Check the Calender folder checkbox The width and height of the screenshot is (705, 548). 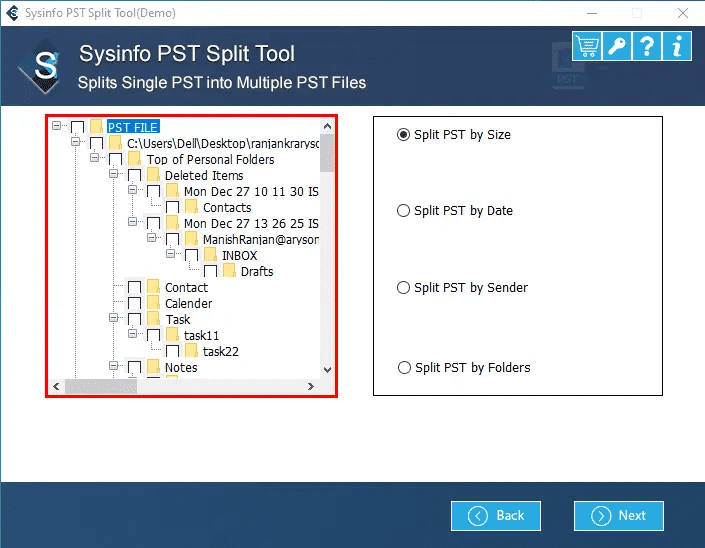pyautogui.click(x=134, y=303)
